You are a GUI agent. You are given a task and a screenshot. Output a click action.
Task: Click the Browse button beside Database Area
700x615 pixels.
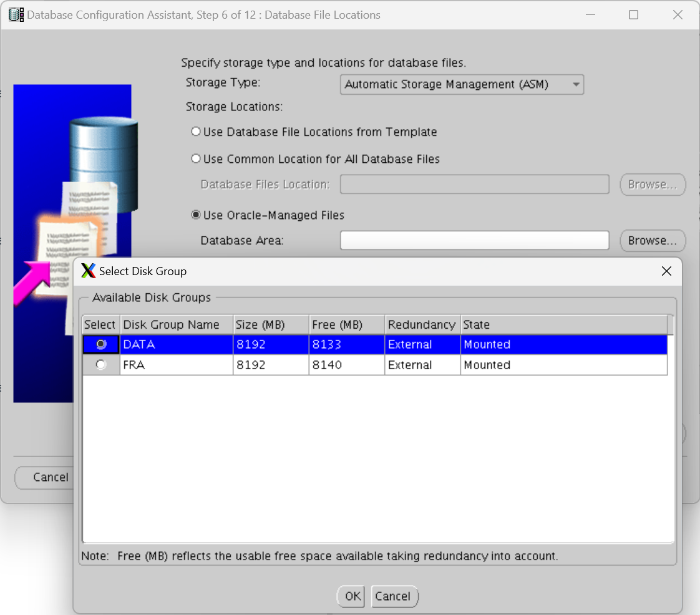(x=652, y=241)
